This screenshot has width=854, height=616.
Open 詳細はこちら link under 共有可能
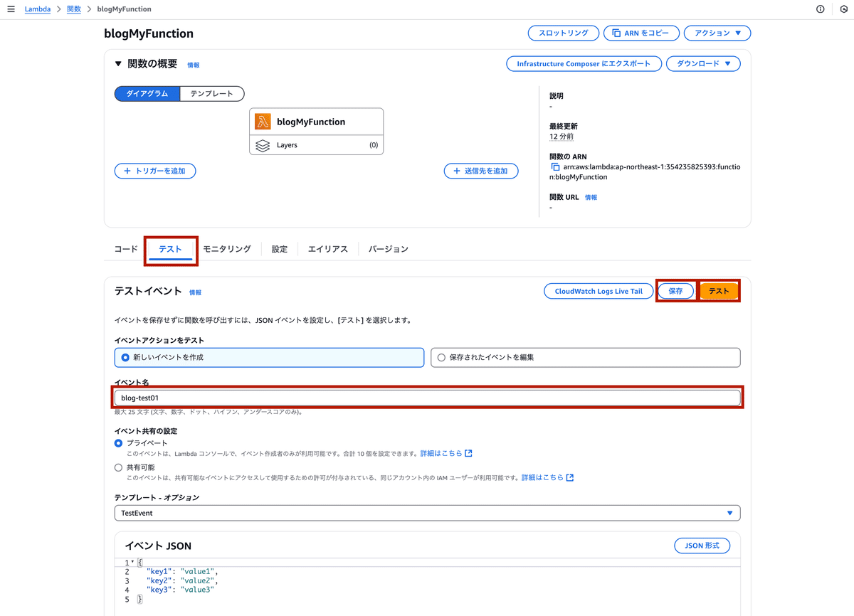tap(547, 477)
